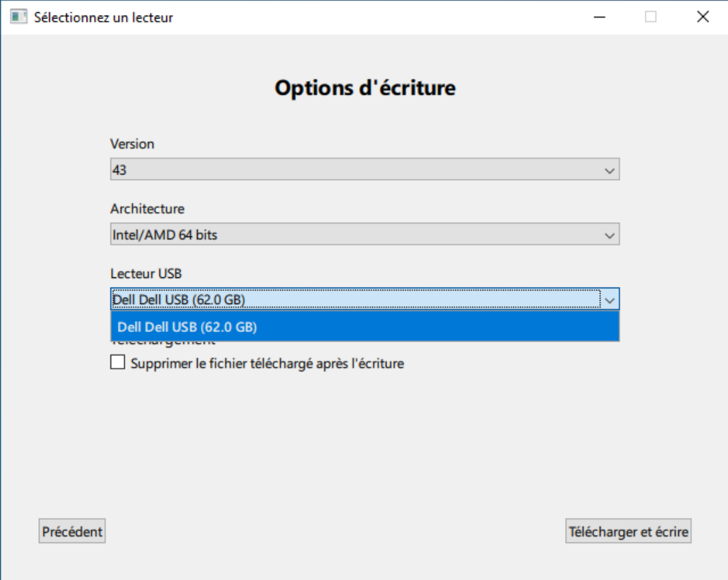Click the greyed-out maximize window button
The height and width of the screenshot is (580, 728).
[x=650, y=17]
